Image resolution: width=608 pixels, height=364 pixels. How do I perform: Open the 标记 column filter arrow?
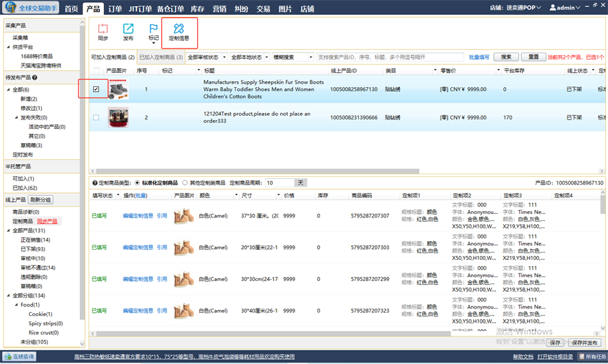point(199,70)
